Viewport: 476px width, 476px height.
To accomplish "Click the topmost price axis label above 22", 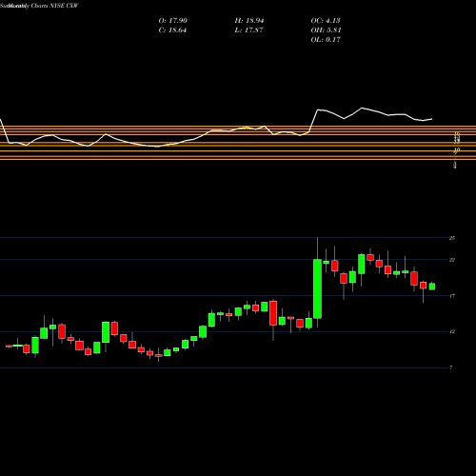I will [x=452, y=238].
